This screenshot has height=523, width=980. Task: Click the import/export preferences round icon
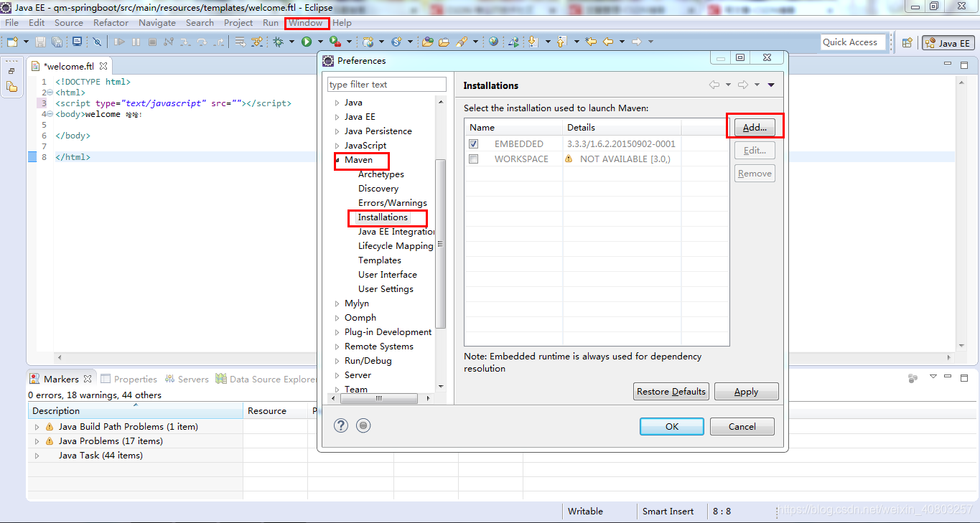[x=363, y=425]
